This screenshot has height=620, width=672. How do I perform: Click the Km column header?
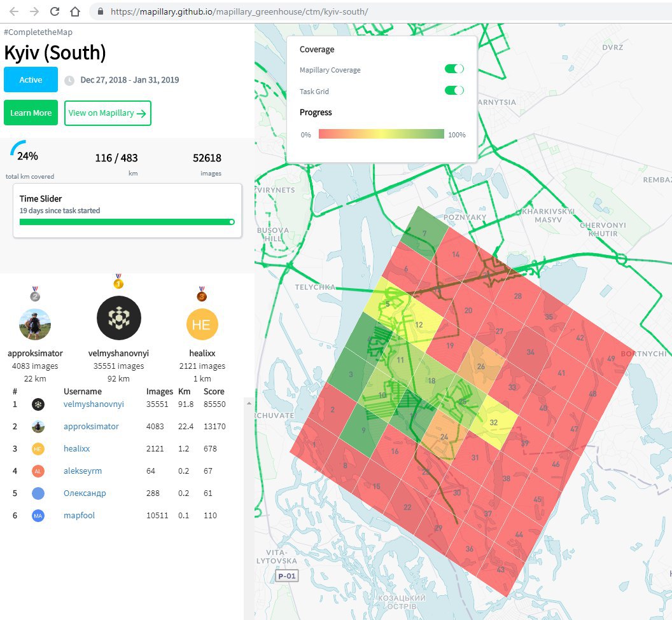tap(185, 391)
